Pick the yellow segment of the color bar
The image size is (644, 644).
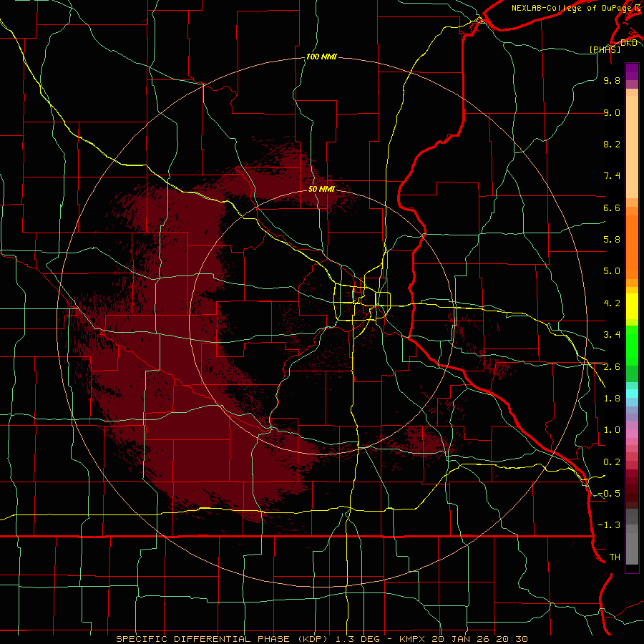pos(632,306)
